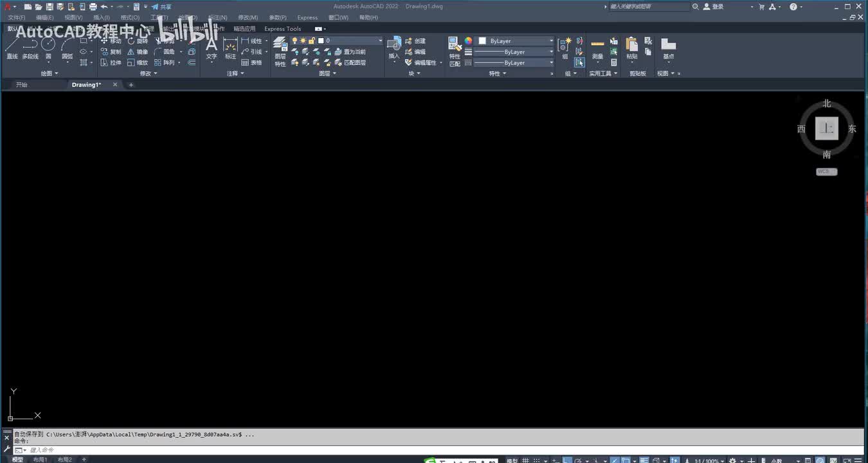Select the Line (直线) drawing tool

[12, 48]
